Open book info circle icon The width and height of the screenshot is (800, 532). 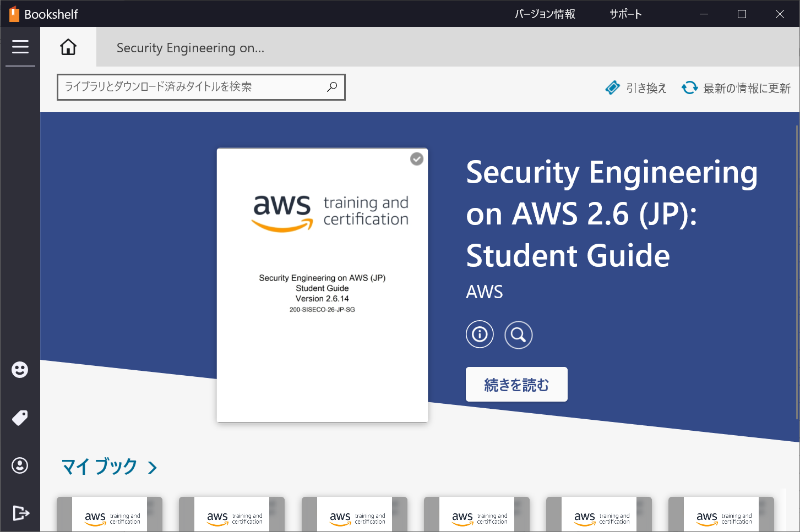coord(480,334)
